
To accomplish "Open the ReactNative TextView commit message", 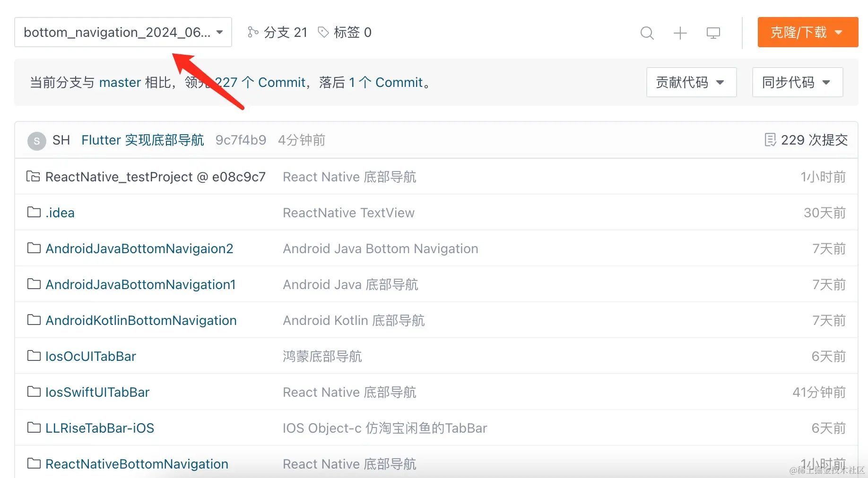I will click(348, 213).
